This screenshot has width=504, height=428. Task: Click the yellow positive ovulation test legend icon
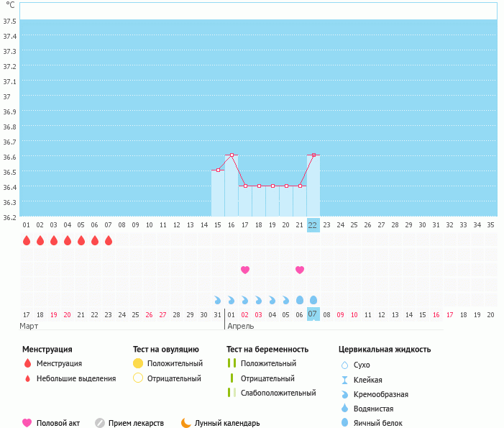click(138, 363)
